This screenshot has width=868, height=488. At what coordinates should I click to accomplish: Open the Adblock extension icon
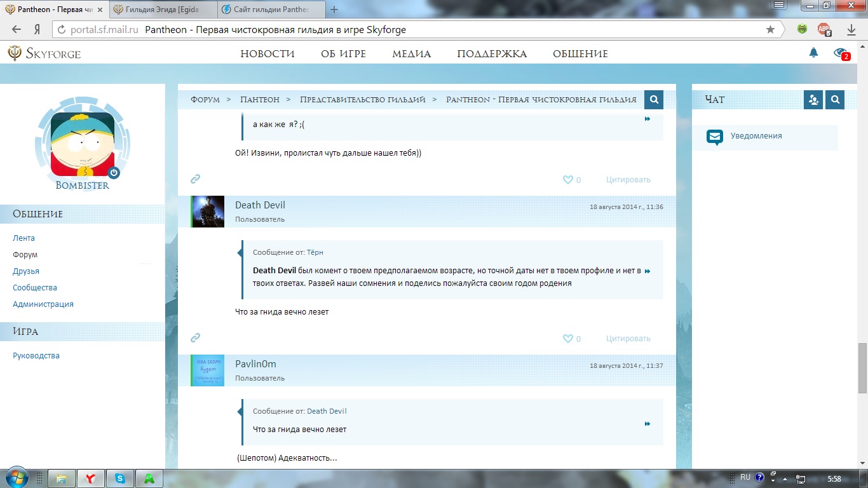coord(824,29)
